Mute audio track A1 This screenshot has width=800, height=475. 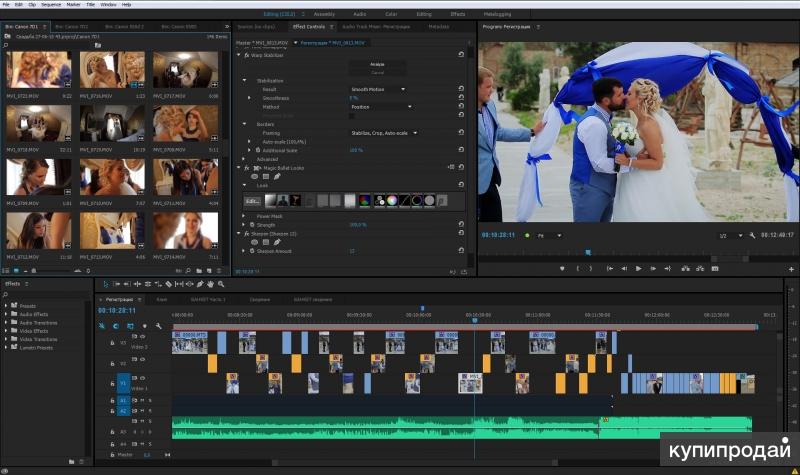click(x=142, y=401)
